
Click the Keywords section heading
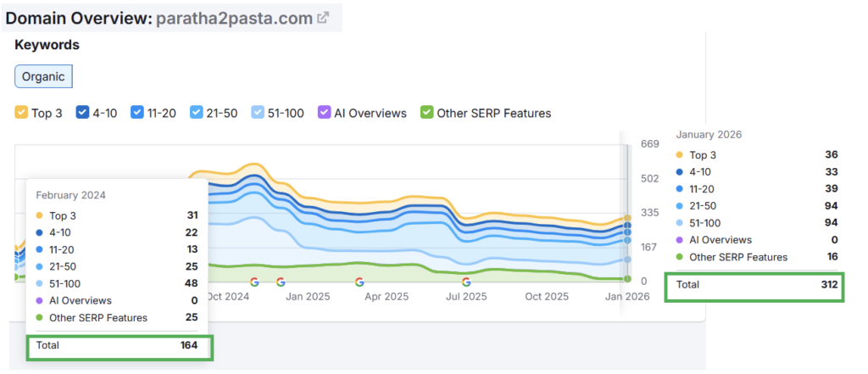[47, 45]
